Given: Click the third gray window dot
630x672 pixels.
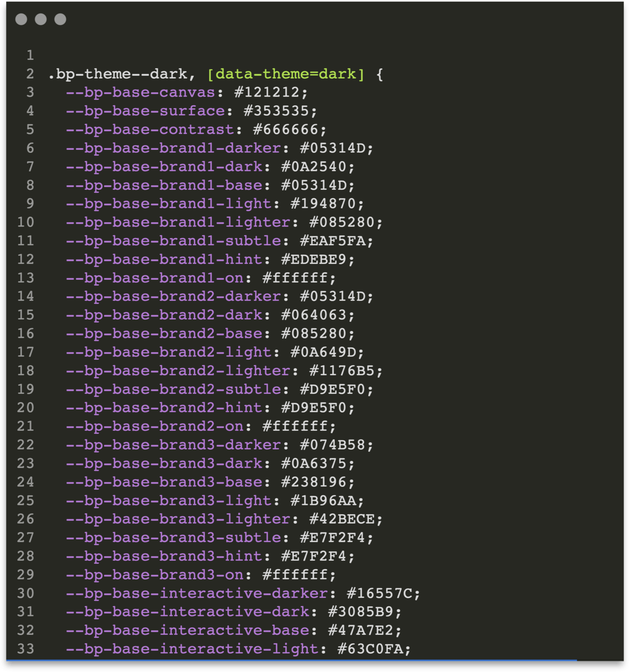Looking at the screenshot, I should point(60,19).
